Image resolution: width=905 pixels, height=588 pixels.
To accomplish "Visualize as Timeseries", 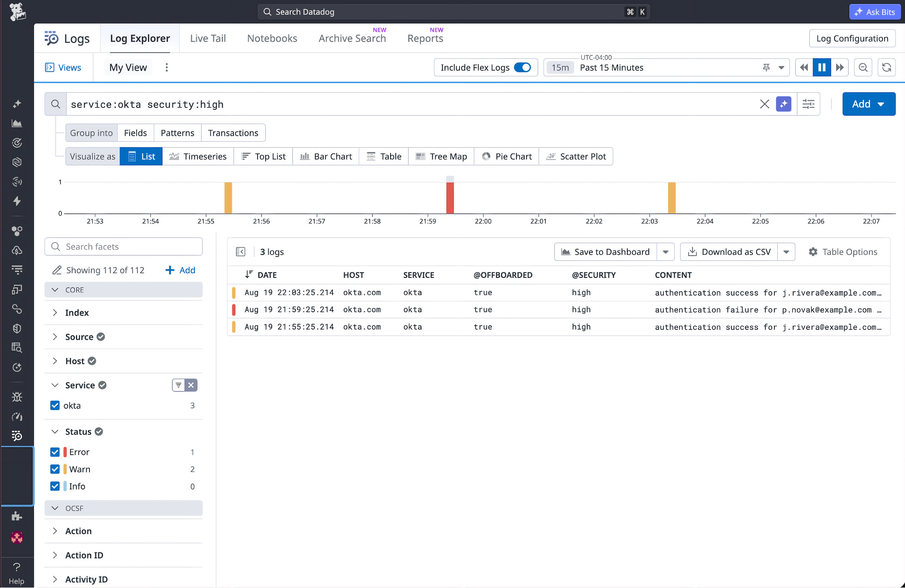I will [198, 156].
